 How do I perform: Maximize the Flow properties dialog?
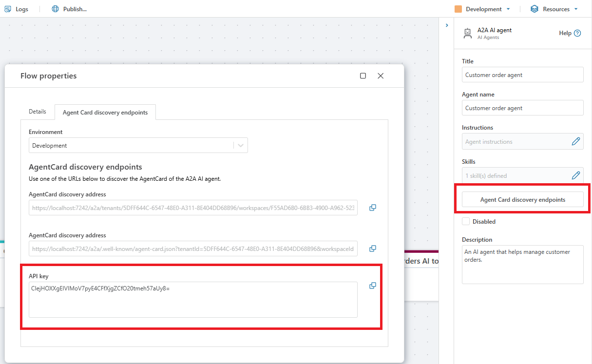(363, 76)
